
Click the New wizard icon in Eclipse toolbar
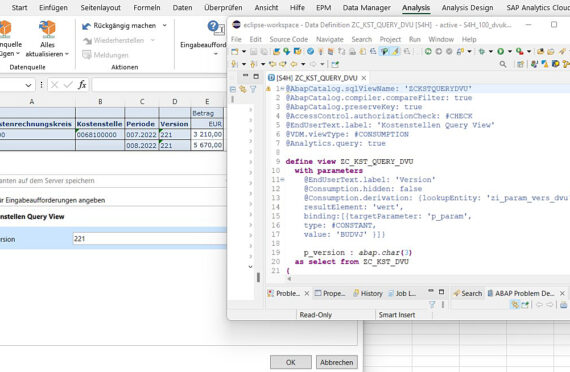tap(234, 52)
